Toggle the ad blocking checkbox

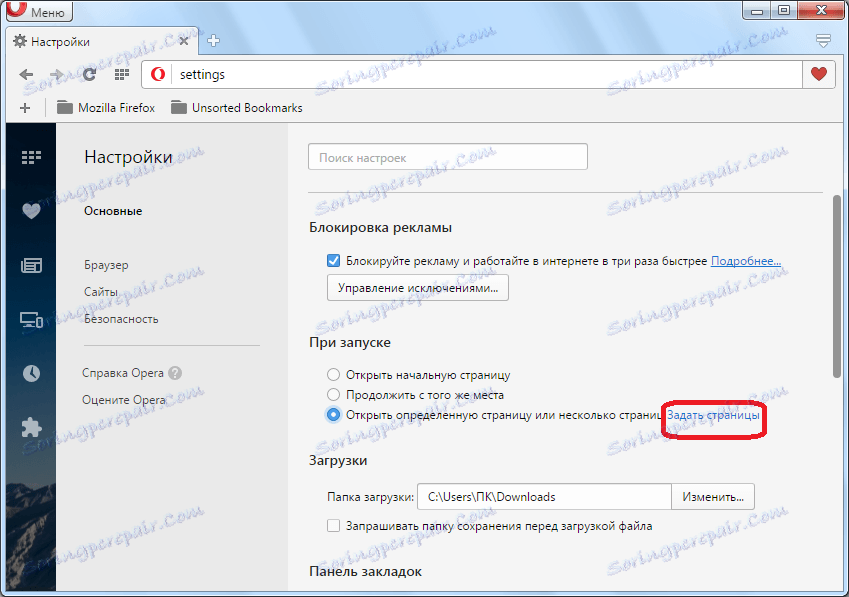(334, 261)
